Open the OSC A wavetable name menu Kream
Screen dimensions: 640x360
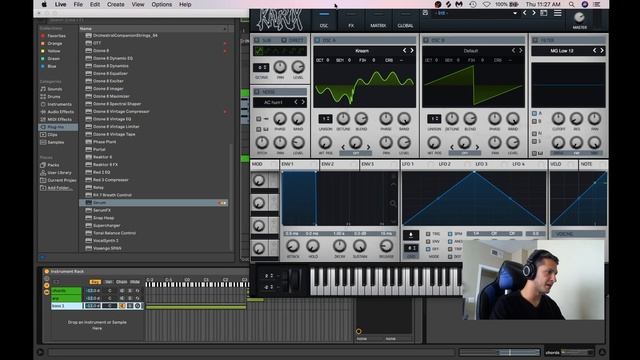(362, 51)
